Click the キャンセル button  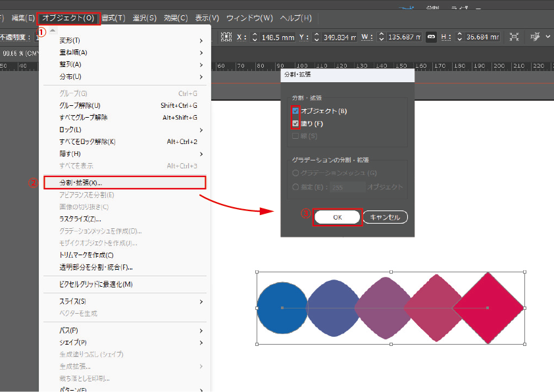point(385,217)
